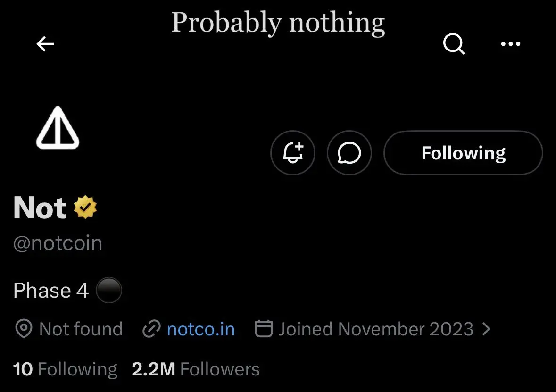Expand the join date chevron
This screenshot has height=392, width=556.
[x=487, y=329]
